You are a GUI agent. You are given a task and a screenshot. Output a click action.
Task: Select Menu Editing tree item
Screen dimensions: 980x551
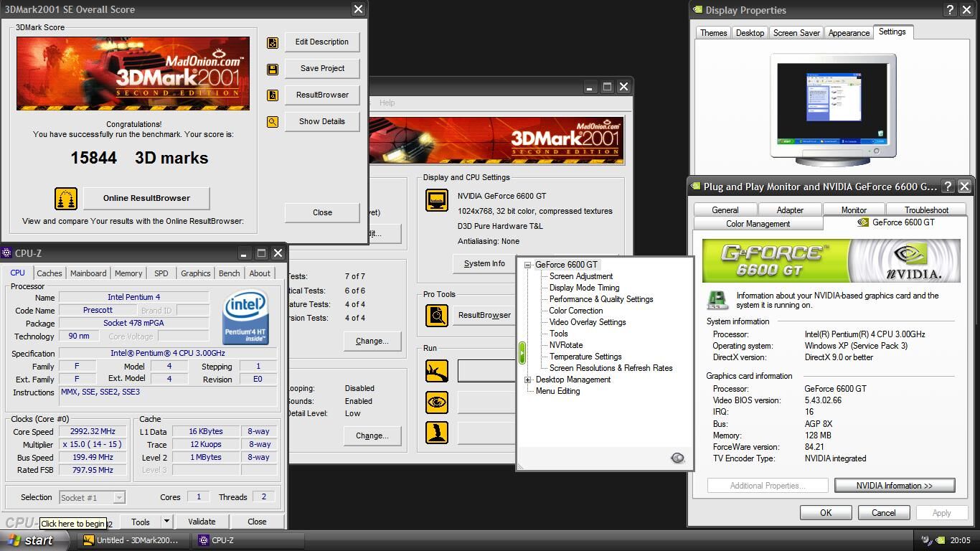[557, 391]
